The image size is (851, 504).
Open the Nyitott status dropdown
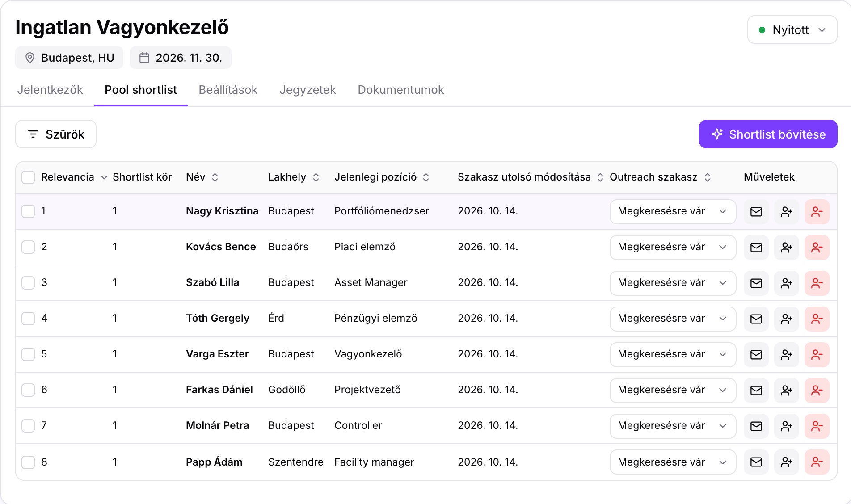point(792,30)
